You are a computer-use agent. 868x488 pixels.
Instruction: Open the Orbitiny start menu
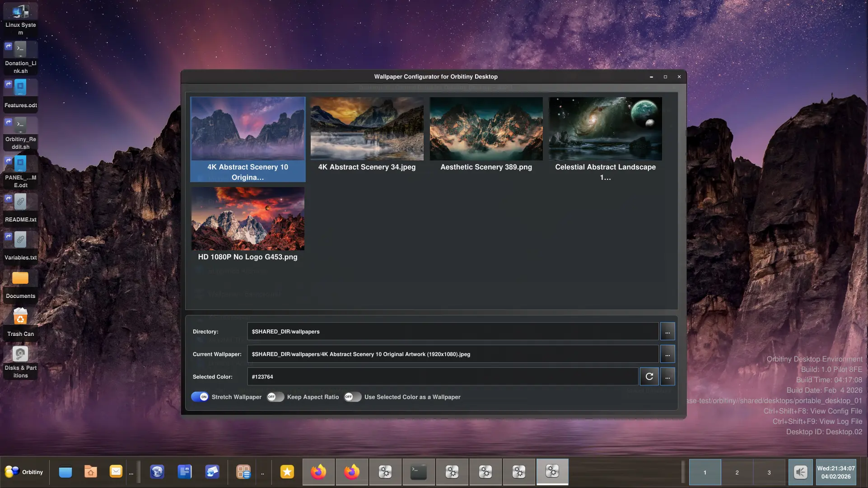24,472
